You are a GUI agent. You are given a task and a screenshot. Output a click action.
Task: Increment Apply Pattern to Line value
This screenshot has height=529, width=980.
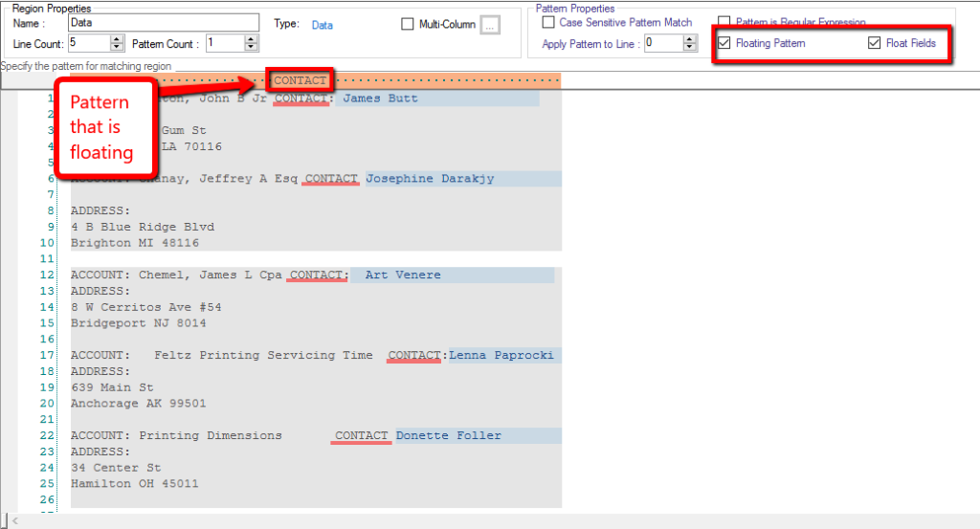click(691, 39)
